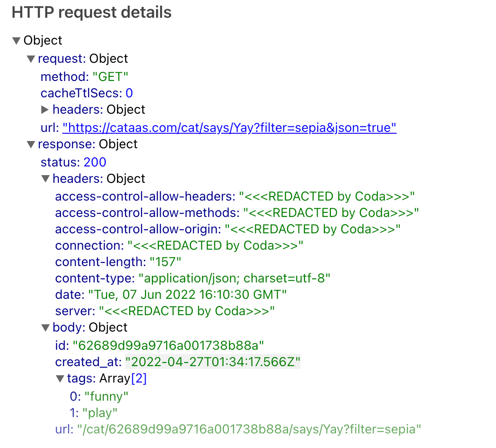This screenshot has height=448, width=496.
Task: Collapse the response Object node
Action: [31, 144]
